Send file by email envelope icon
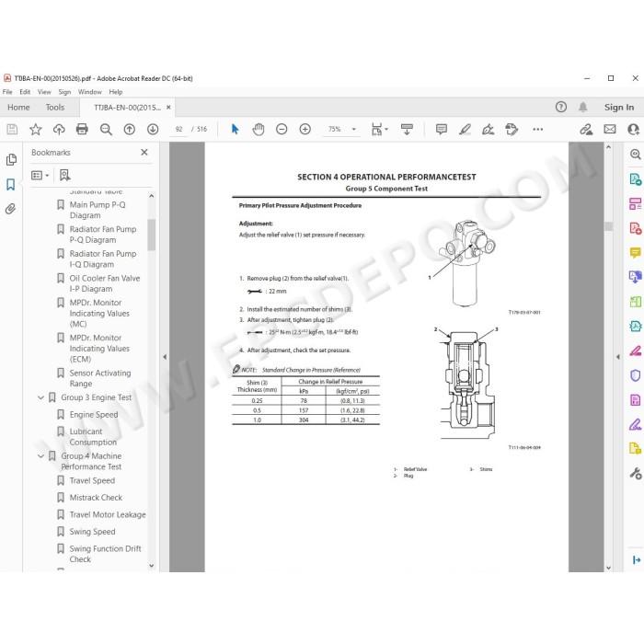The width and height of the screenshot is (644, 644). point(610,130)
